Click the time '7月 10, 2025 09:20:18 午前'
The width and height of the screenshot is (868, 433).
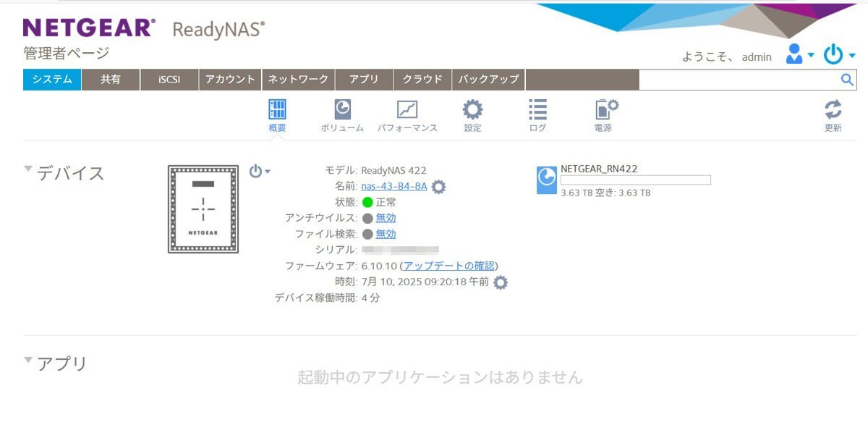pos(425,282)
